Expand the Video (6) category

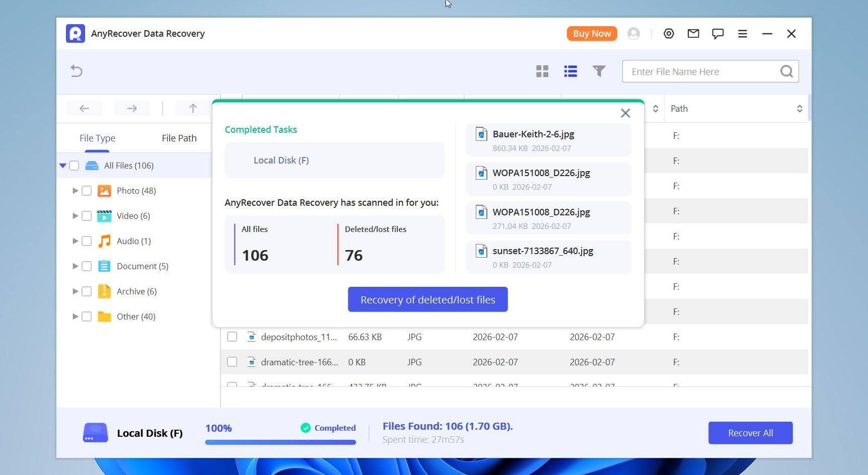pos(75,216)
